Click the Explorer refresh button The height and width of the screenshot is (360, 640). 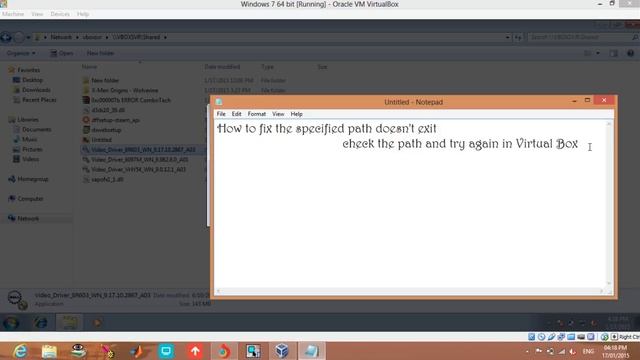(518, 37)
